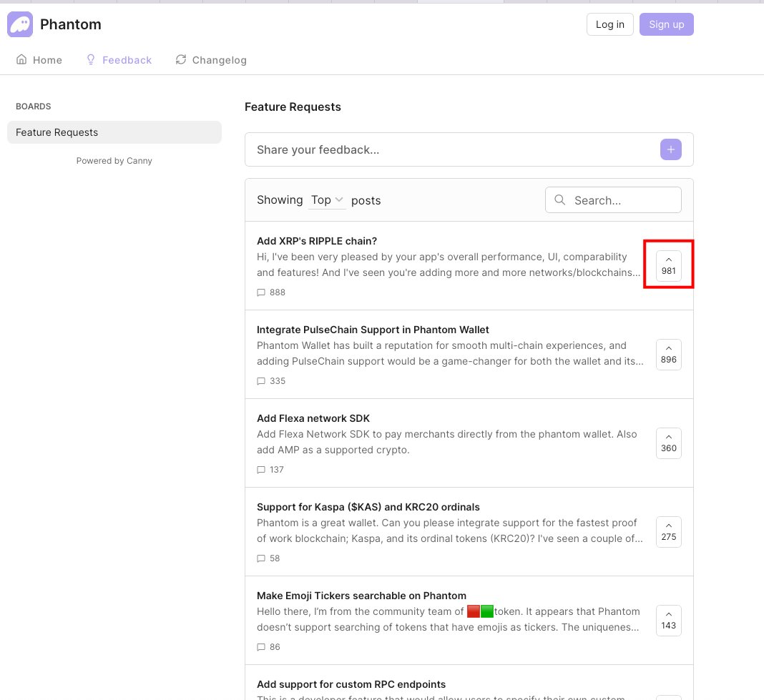This screenshot has height=700, width=764.
Task: Upvote the Add XRP's RIPPLE chain post
Action: [668, 266]
